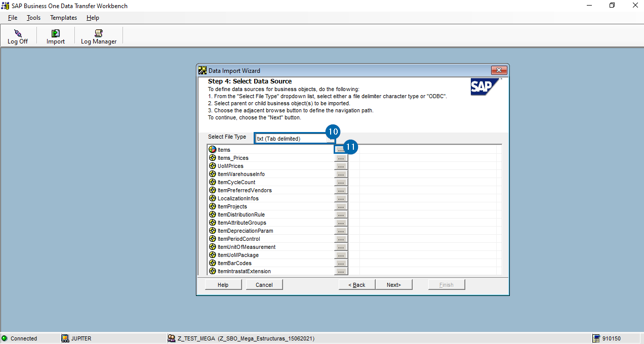Image resolution: width=644 pixels, height=344 pixels.
Task: Browse for the ItemIntrastatExtension file
Action: tap(341, 271)
